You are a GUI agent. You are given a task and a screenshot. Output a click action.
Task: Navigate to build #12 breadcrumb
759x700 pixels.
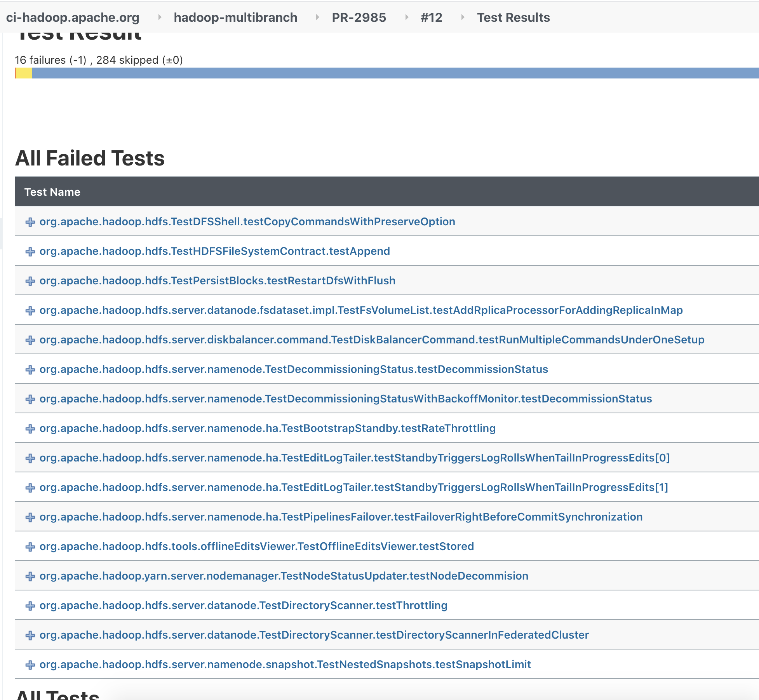tap(431, 17)
